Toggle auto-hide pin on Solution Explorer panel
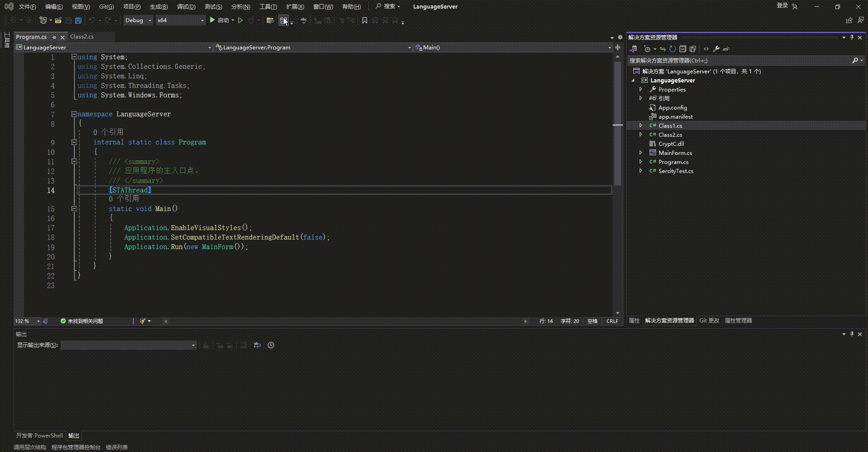 coord(852,37)
